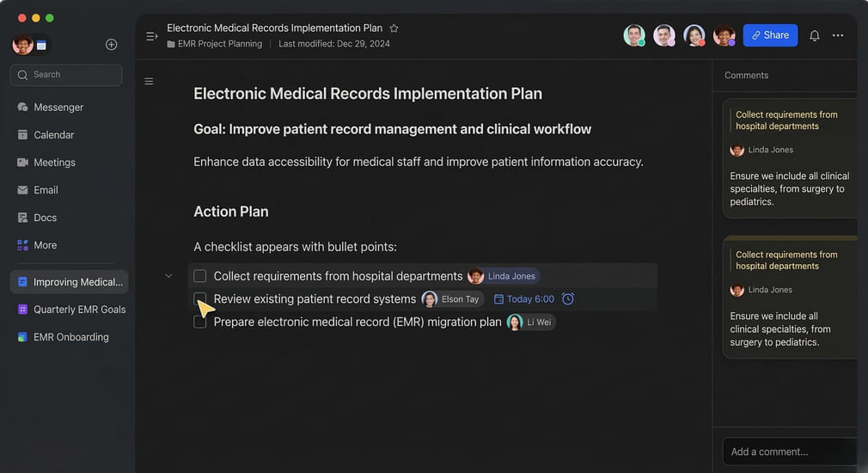Collapse the checklist using the chevron arrow
868x473 pixels.
tap(168, 276)
